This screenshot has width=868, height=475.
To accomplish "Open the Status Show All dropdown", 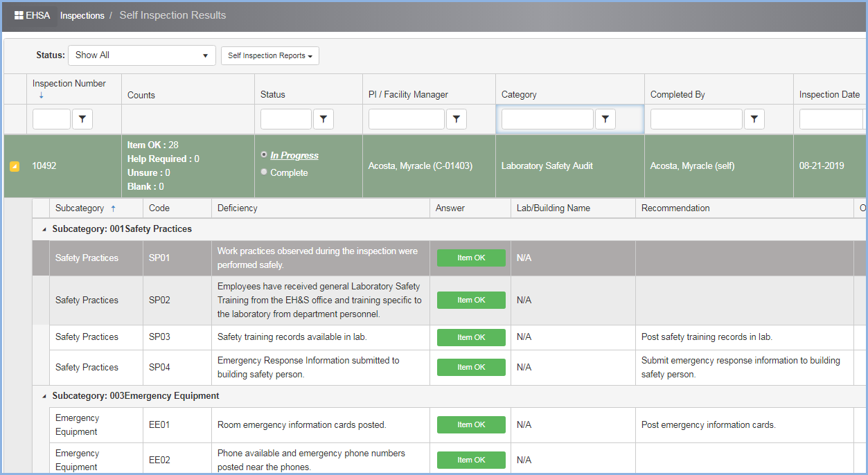I will pyautogui.click(x=142, y=55).
